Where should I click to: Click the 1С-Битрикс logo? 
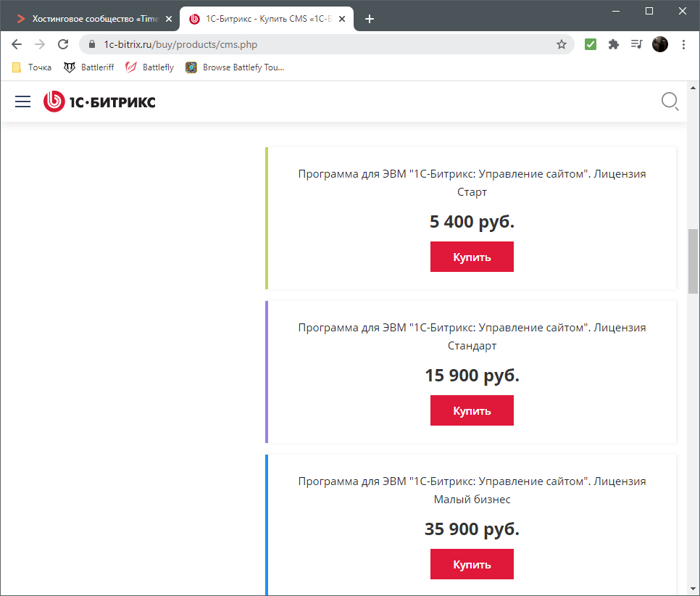point(99,102)
